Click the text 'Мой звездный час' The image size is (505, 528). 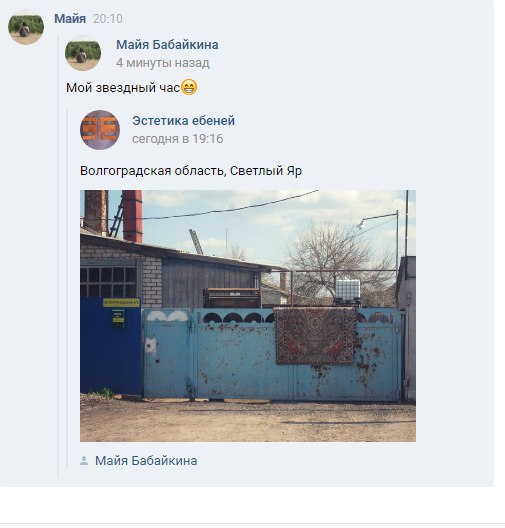pos(123,88)
